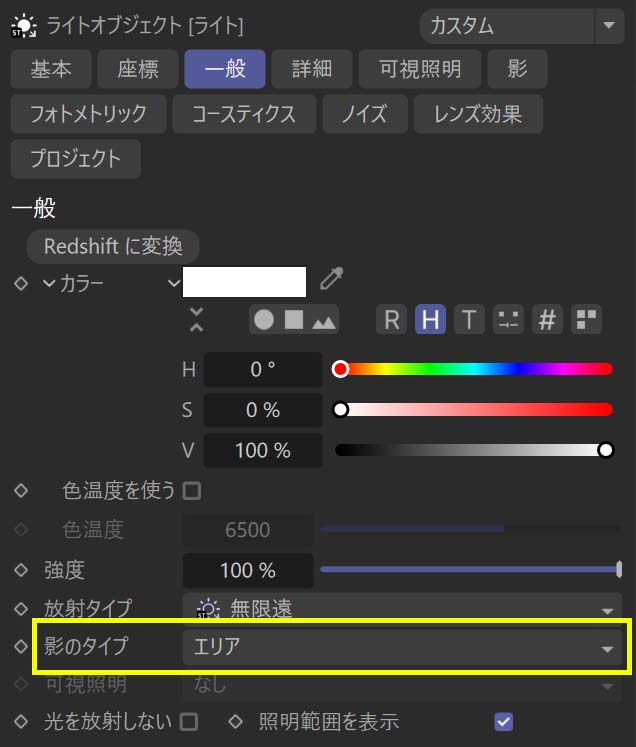Switch to the 詳細 tab

(312, 69)
